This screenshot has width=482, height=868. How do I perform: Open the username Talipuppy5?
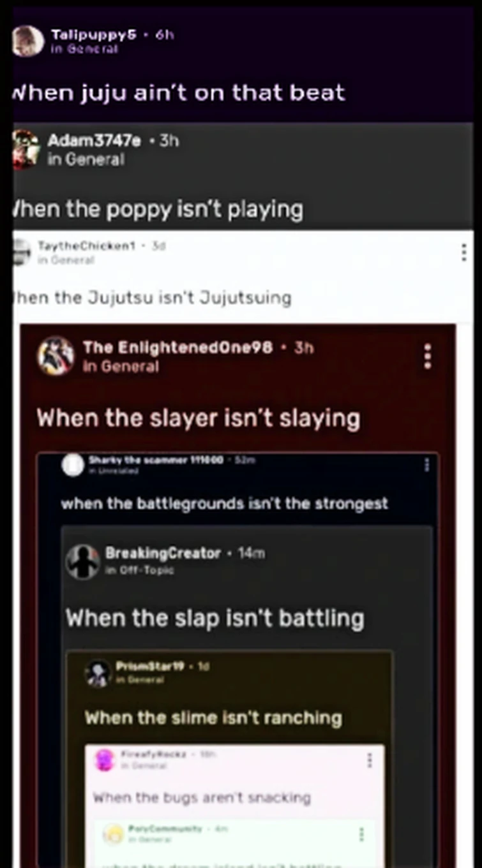tap(93, 35)
